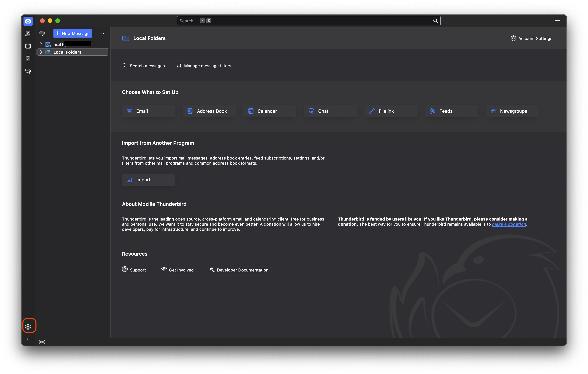
Task: Click the online status indicator icon
Action: (42, 342)
